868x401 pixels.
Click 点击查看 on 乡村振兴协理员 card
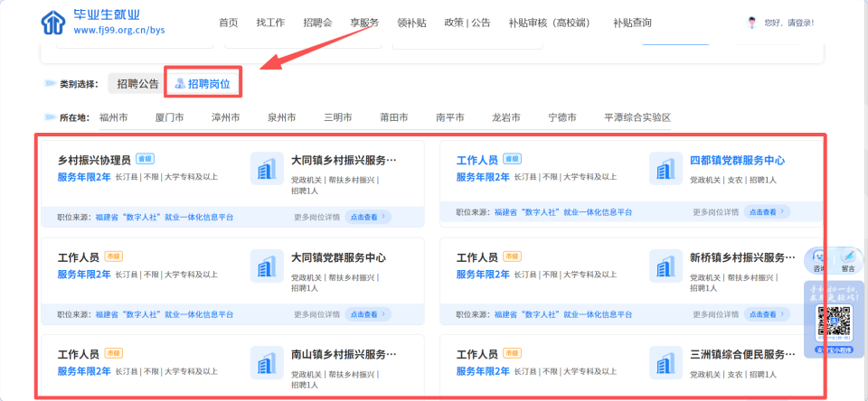[x=368, y=217]
